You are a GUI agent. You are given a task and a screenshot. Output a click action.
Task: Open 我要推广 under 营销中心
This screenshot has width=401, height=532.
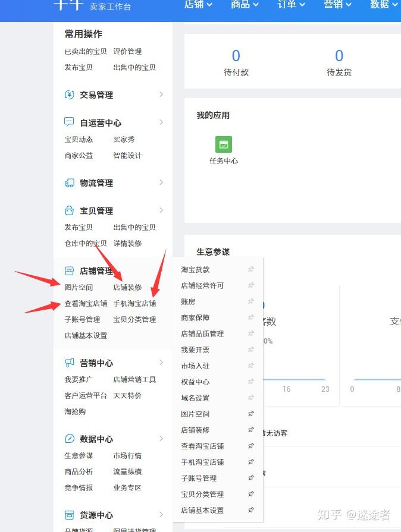tap(79, 379)
